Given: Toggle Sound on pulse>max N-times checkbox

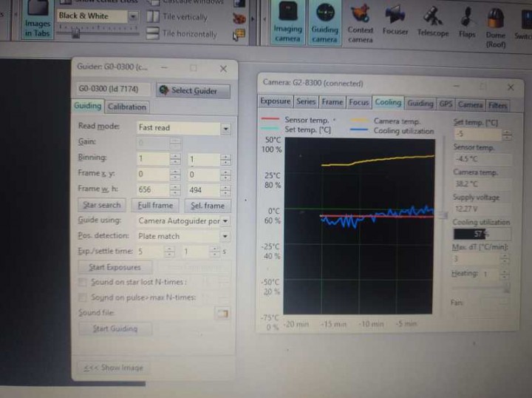Looking at the screenshot, I should point(83,297).
